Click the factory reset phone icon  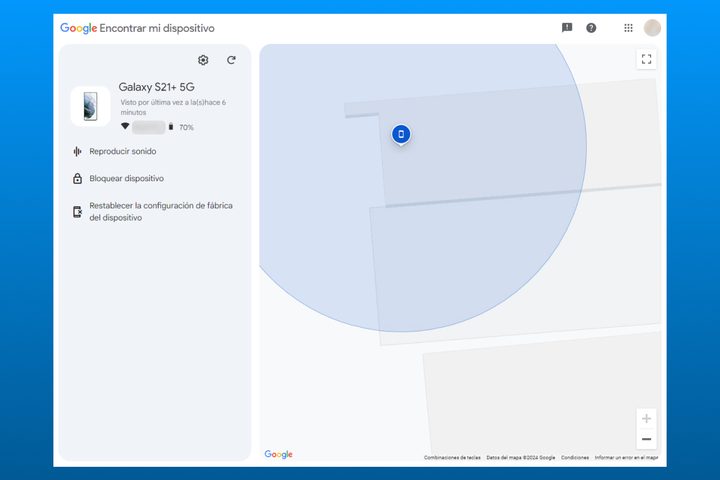point(78,212)
